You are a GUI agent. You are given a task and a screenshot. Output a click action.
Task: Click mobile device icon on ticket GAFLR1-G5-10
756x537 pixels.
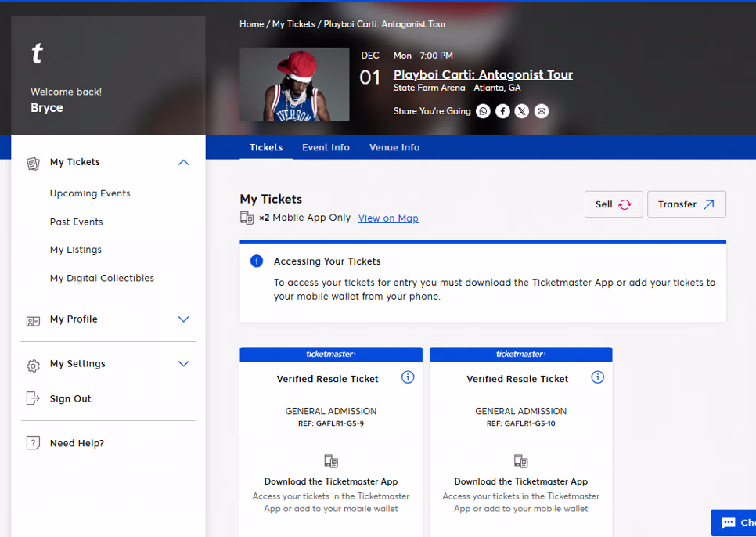pos(520,461)
